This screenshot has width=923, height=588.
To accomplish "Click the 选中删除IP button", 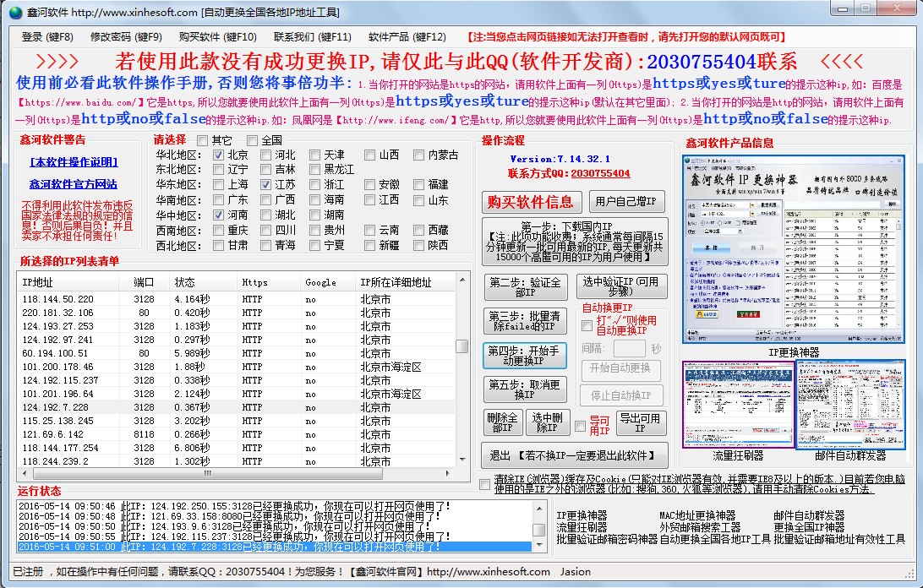I will coord(548,422).
